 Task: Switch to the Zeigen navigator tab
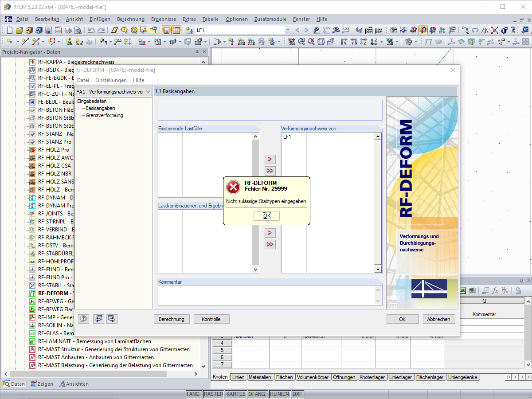tap(42, 384)
